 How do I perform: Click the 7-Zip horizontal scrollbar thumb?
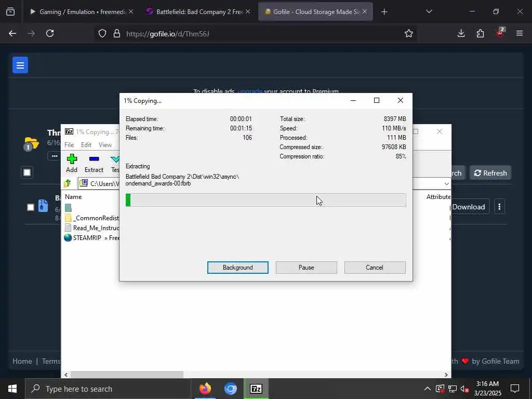click(x=127, y=375)
